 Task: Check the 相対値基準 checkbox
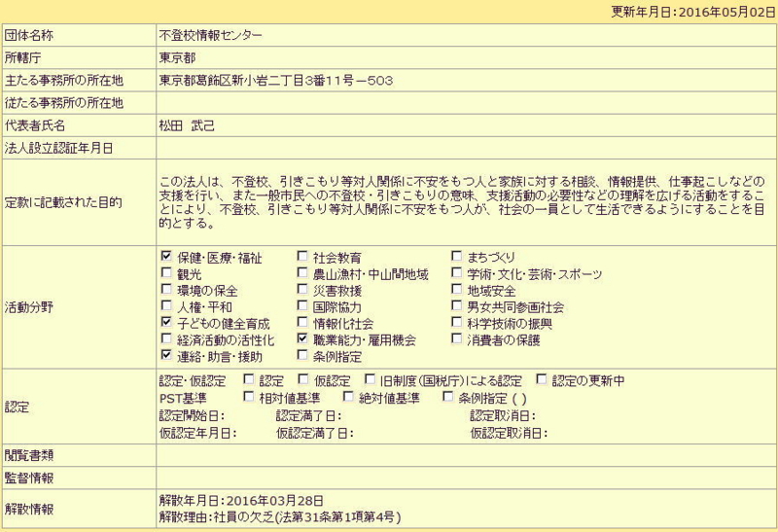[249, 397]
